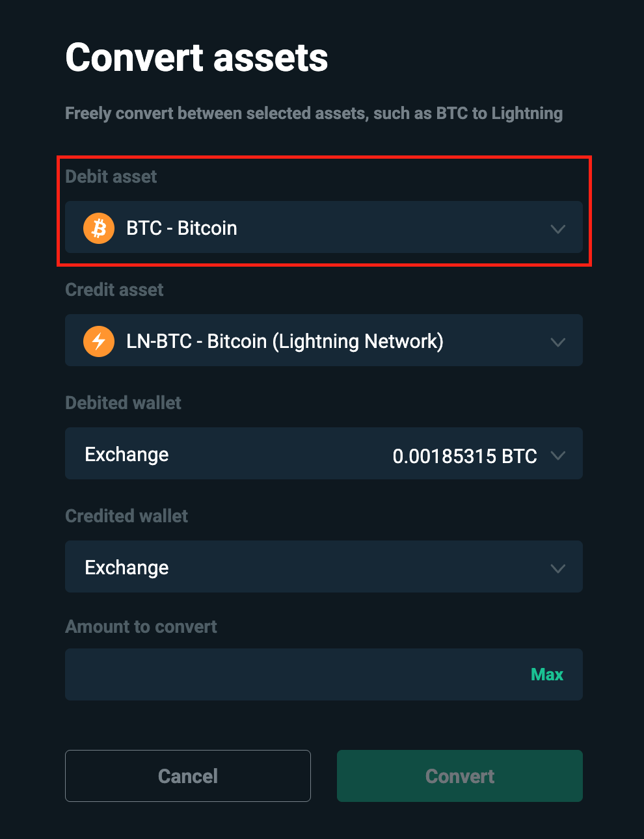Image resolution: width=644 pixels, height=839 pixels.
Task: Click the green Convert button
Action: (x=460, y=776)
